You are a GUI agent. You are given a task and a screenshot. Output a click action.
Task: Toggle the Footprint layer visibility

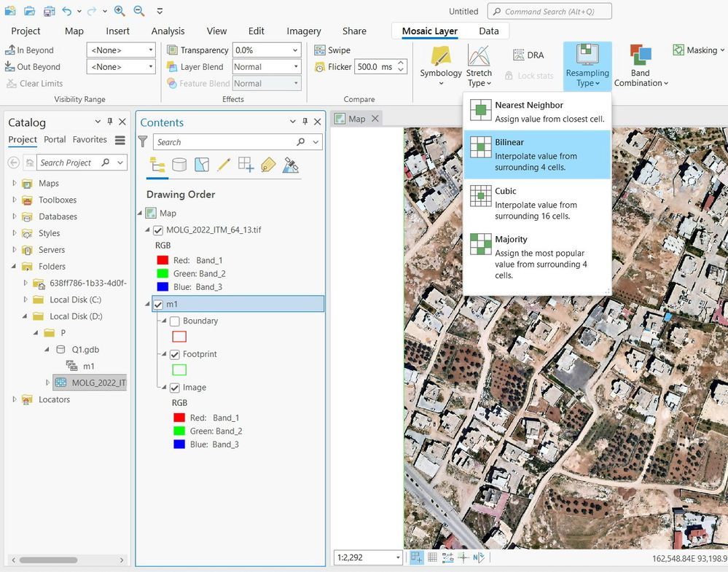tap(175, 355)
